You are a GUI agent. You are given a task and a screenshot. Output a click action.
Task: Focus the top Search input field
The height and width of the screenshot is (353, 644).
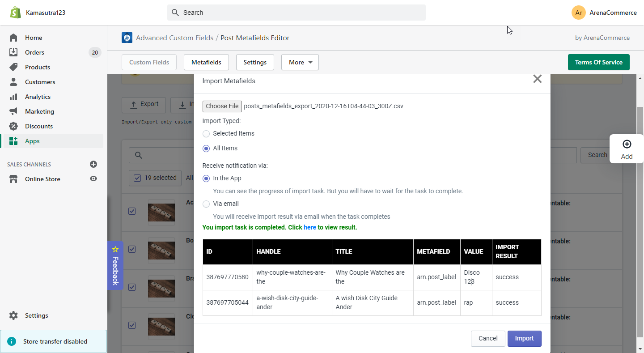click(x=297, y=13)
